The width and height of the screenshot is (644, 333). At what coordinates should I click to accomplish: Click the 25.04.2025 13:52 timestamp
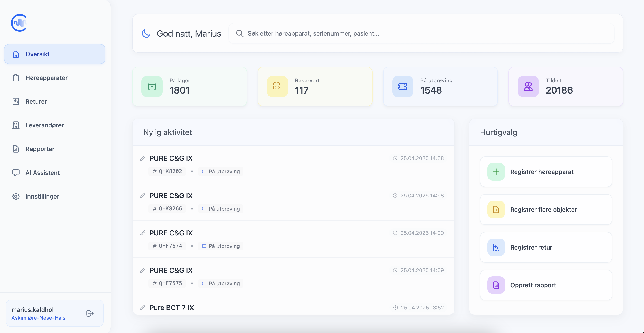pos(422,308)
